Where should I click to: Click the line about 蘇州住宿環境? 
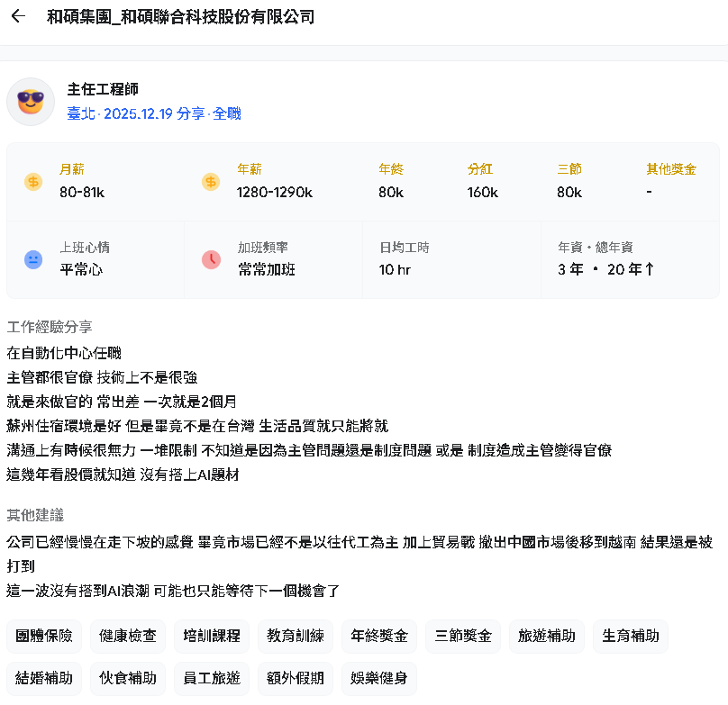click(x=197, y=426)
